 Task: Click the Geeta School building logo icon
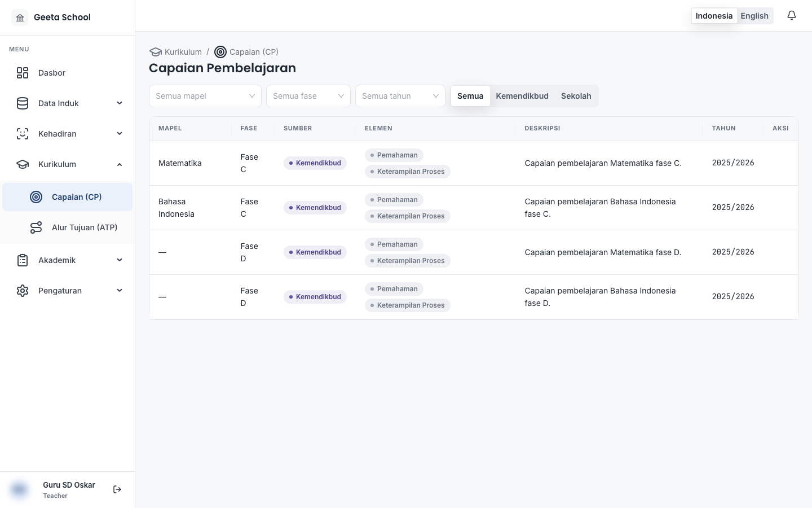pyautogui.click(x=20, y=17)
